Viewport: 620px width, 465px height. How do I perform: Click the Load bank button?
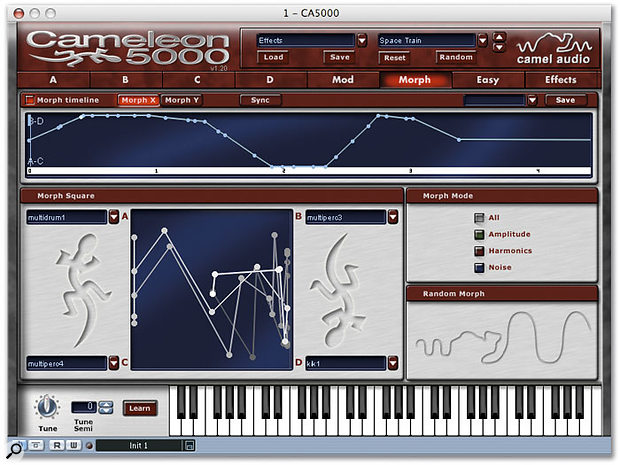tap(273, 57)
